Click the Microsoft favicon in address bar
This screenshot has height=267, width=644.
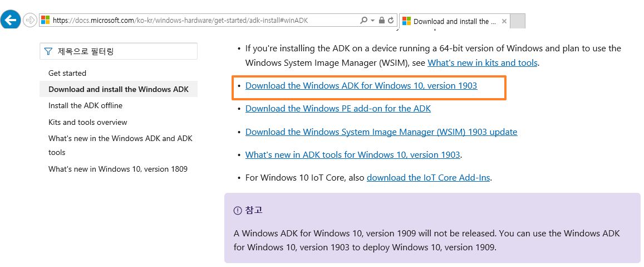pos(46,20)
